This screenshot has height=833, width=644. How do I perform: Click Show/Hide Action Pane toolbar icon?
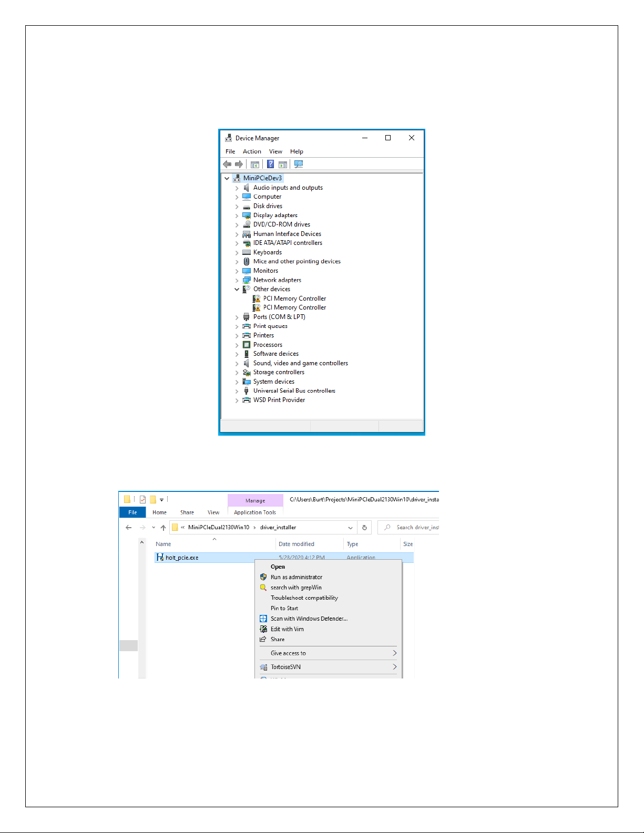click(x=283, y=164)
